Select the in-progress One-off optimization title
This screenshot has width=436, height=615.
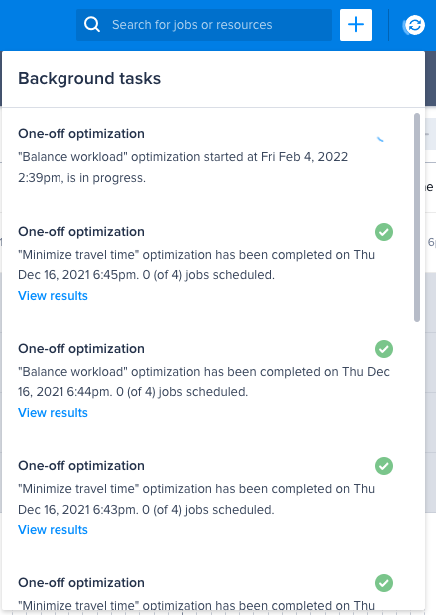[81, 134]
